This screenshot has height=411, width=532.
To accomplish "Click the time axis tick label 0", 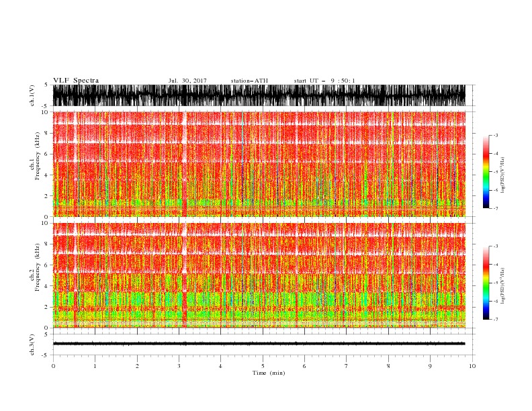I will 53,366.
